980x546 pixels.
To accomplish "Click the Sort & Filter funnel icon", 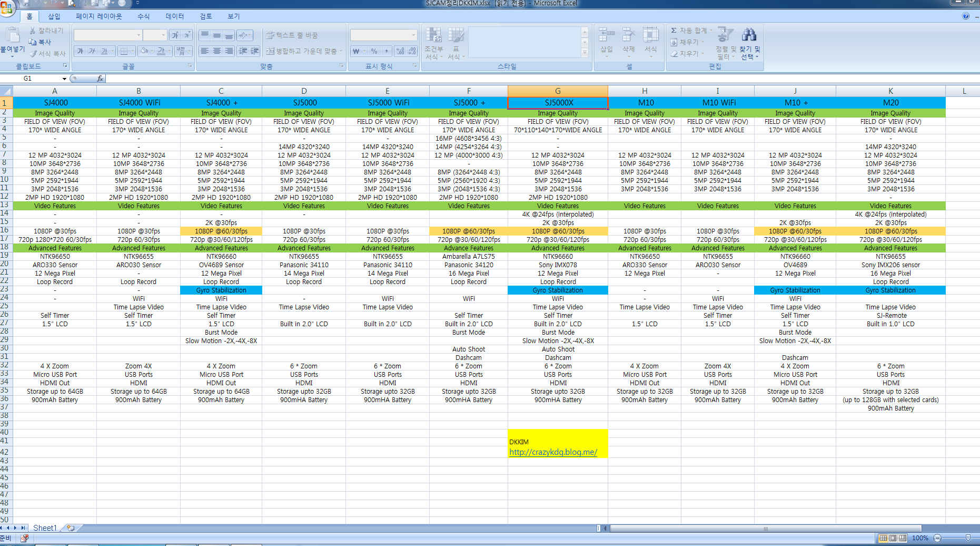I will point(725,35).
